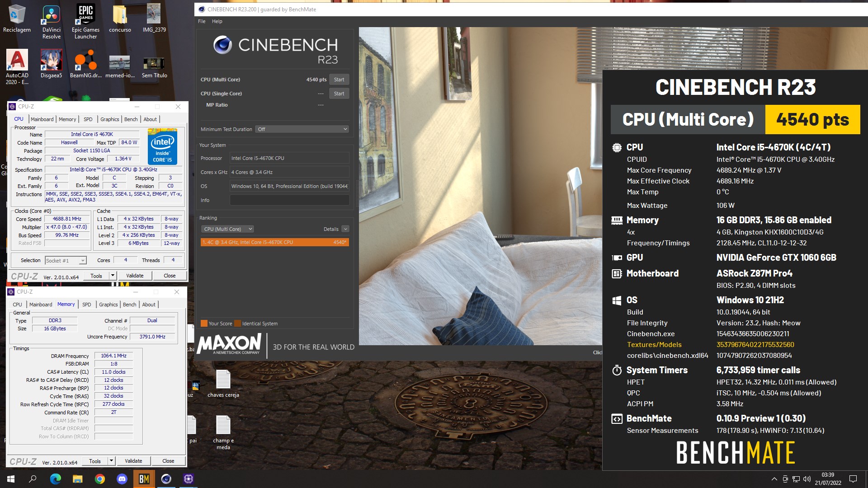
Task: Click the Windows Start button
Action: tap(11, 479)
